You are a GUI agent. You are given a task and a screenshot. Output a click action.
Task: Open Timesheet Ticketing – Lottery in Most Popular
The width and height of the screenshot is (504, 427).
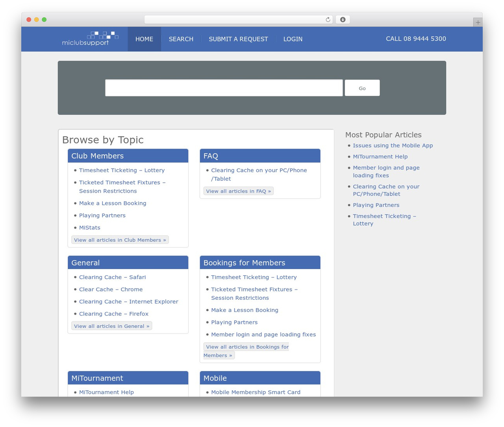coord(384,220)
